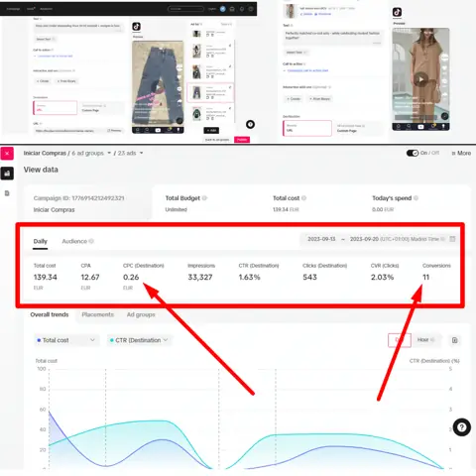The width and height of the screenshot is (476, 476).
Task: Click the CVR (Clicks) value 2.03%
Action: [382, 277]
